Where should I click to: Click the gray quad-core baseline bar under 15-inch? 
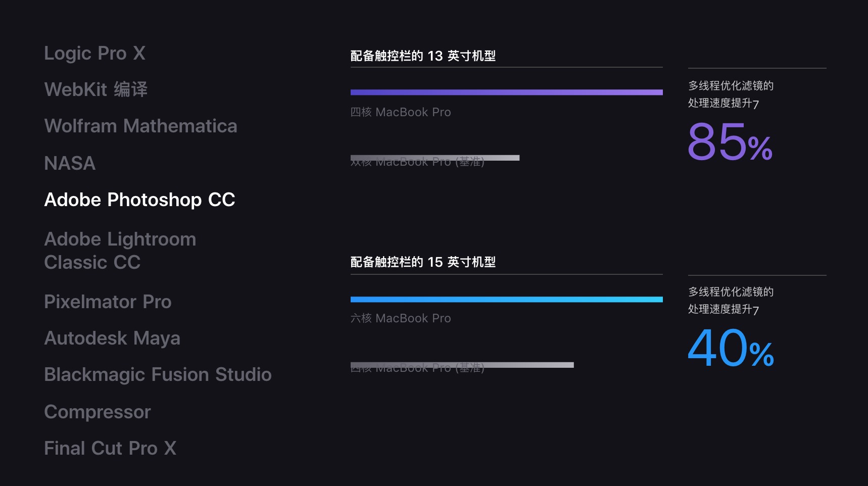click(462, 365)
